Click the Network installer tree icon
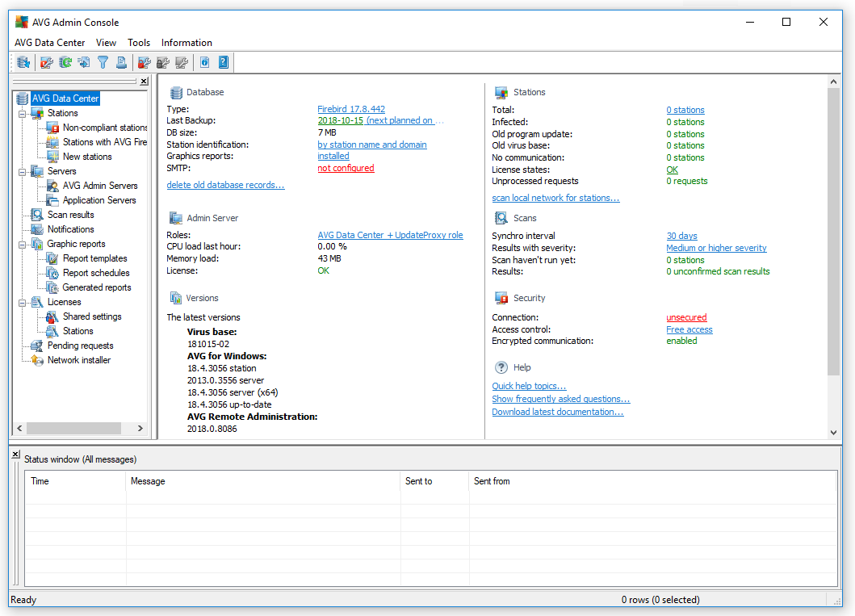Screen dimensions: 855x616 click(37, 360)
